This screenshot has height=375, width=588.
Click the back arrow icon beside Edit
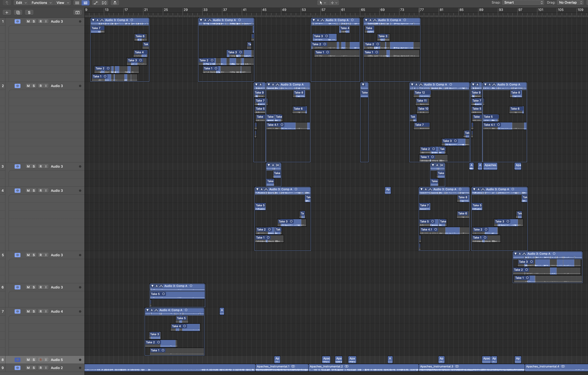point(7,3)
